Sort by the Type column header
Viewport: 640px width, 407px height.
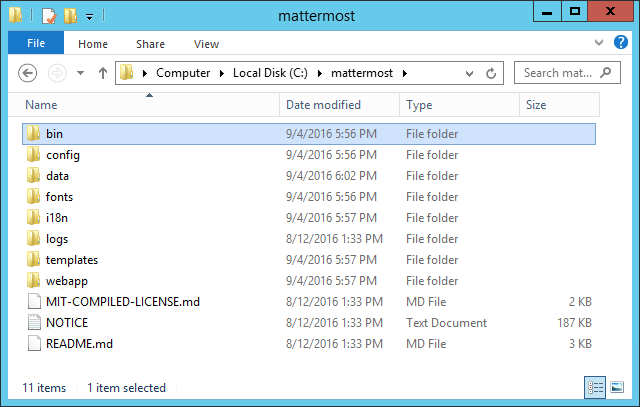[x=459, y=105]
